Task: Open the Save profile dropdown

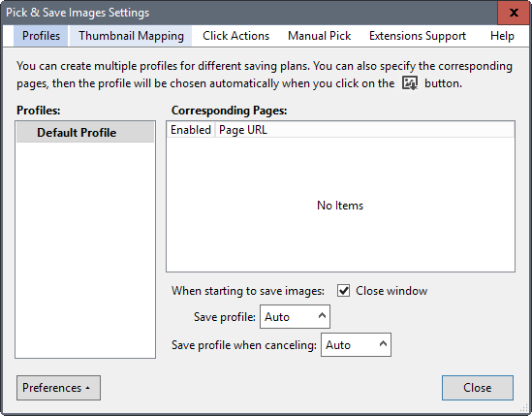Action: 295,316
